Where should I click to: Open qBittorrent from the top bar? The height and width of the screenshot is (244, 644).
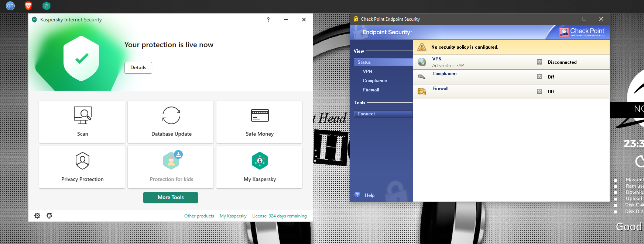(10, 6)
